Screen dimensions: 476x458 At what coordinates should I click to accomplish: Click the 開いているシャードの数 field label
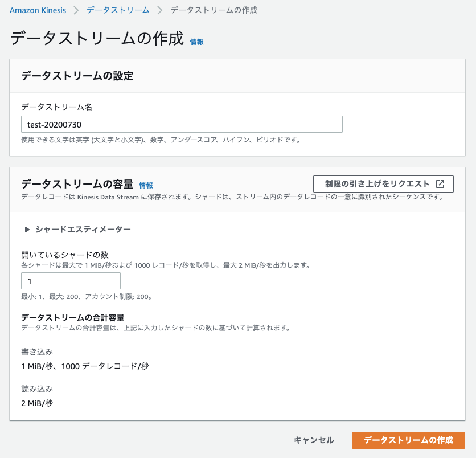pyautogui.click(x=65, y=255)
